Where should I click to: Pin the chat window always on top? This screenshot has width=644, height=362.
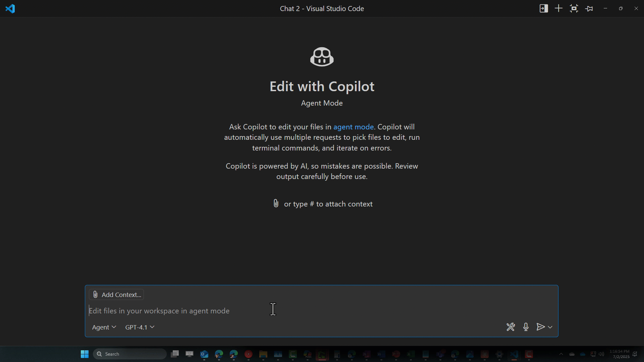(x=589, y=9)
